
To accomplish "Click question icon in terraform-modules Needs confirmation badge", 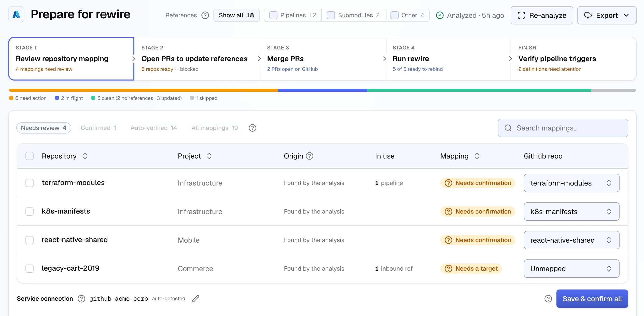I will [x=448, y=183].
